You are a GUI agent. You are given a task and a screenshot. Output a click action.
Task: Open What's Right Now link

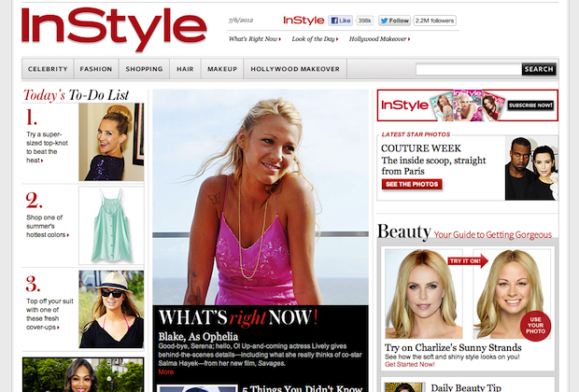coord(254,39)
